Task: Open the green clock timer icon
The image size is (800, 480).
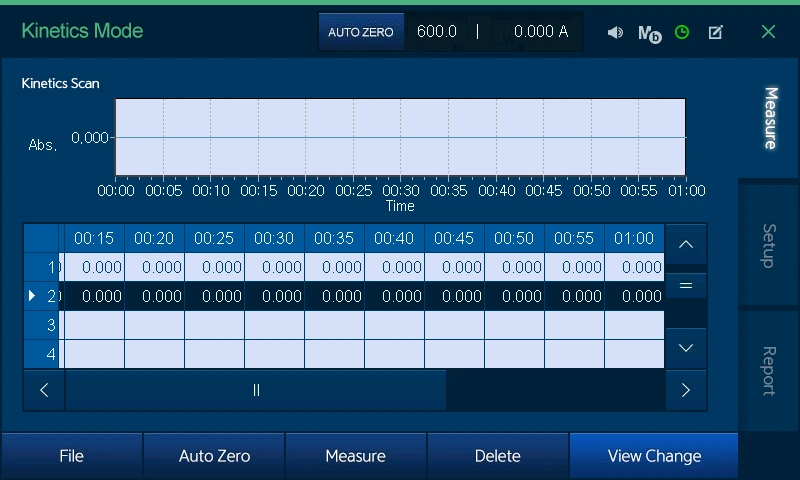Action: click(x=682, y=32)
